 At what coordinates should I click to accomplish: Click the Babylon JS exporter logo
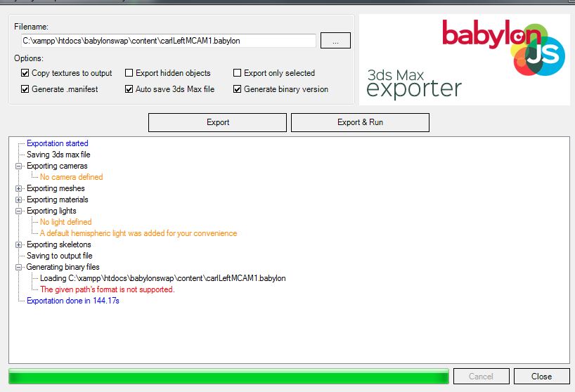point(464,60)
